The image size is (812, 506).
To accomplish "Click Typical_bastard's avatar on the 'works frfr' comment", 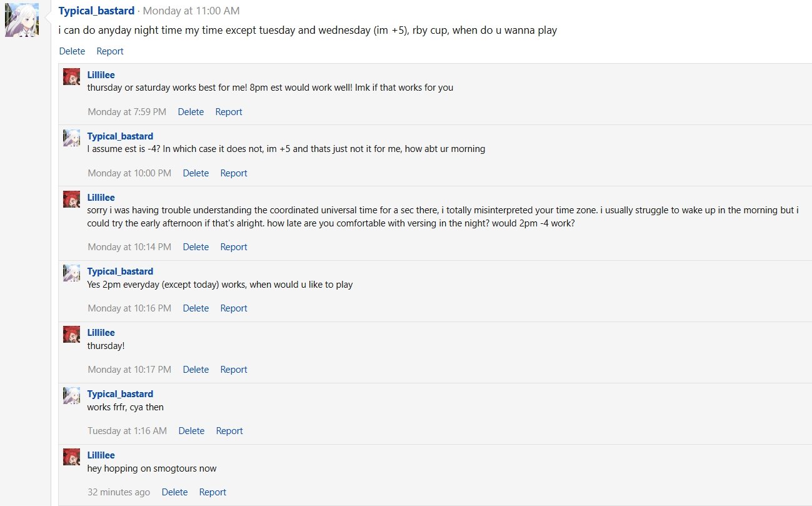I will tap(72, 395).
